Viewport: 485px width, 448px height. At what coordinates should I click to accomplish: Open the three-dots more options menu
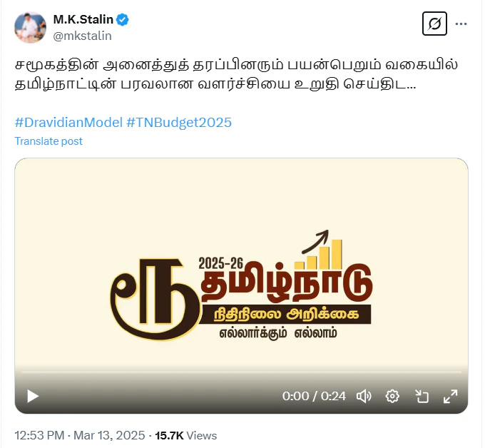[x=461, y=24]
